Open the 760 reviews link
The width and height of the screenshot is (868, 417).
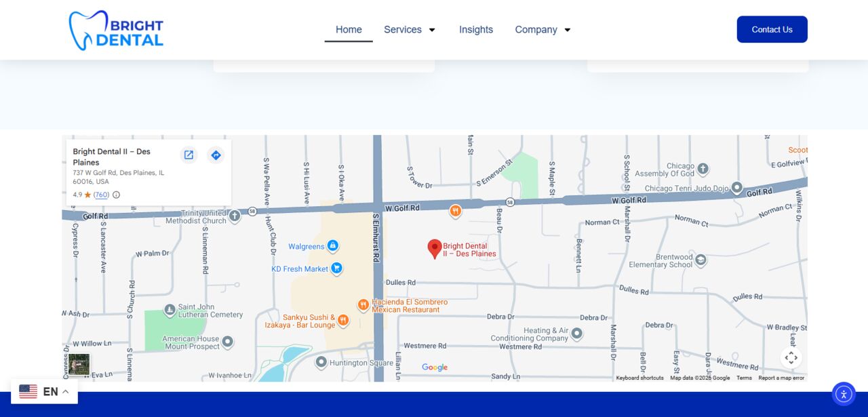101,195
